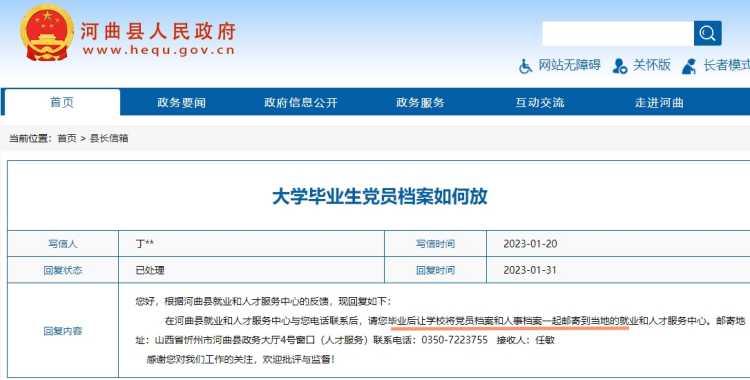Click the greeting line starting 您好，根据河曲县
The width and height of the screenshot is (750, 380).
[263, 301]
